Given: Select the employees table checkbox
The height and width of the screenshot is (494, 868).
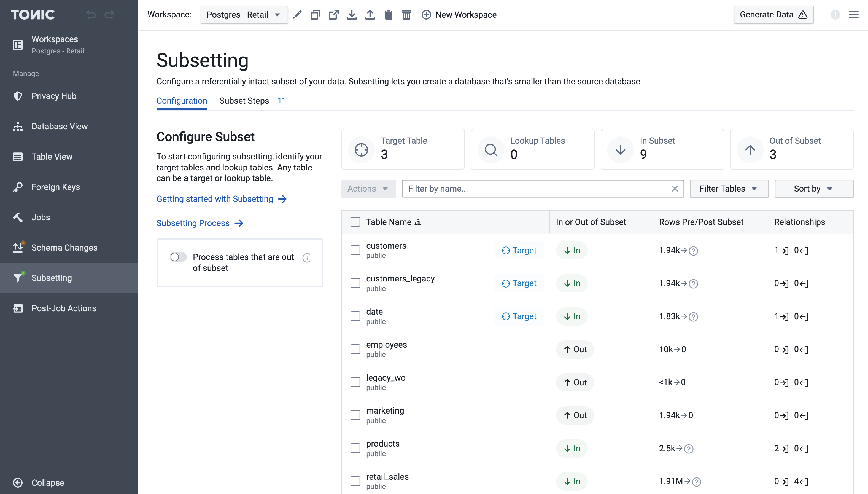Looking at the screenshot, I should click(x=355, y=349).
